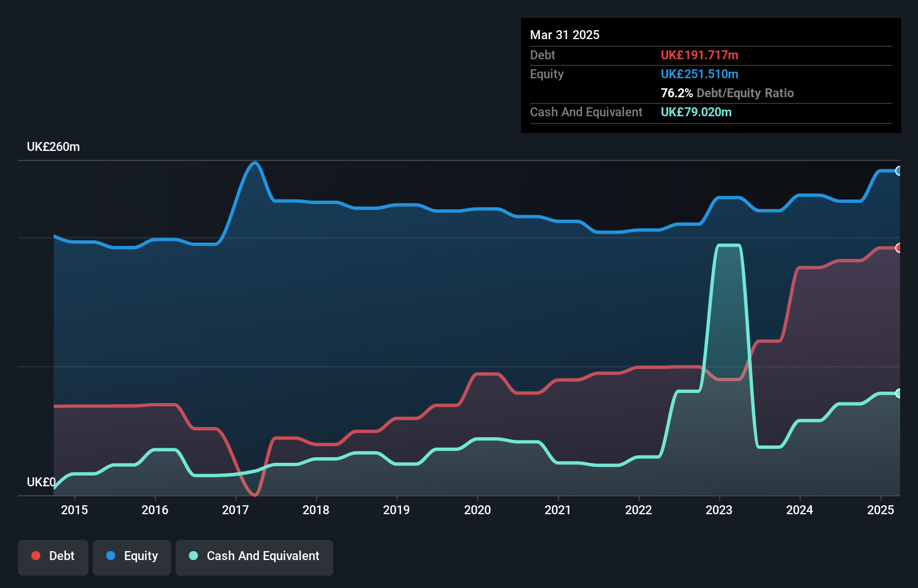Click the 2017 x-axis label
Screen dimensions: 918x588
[235, 510]
